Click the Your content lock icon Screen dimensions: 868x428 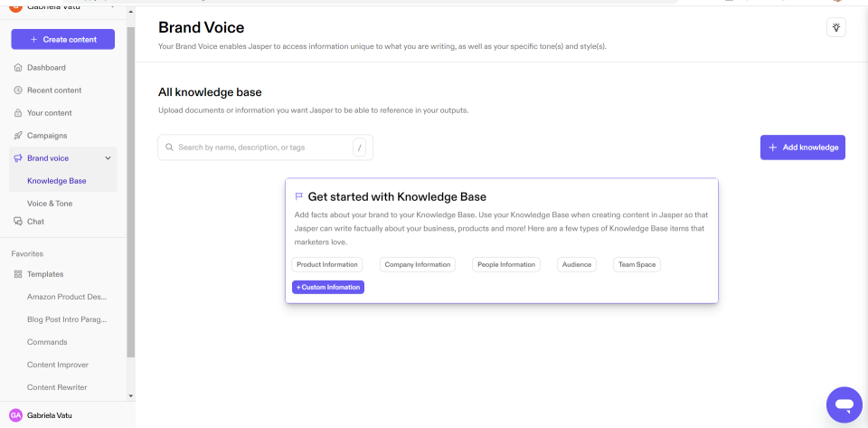click(x=18, y=113)
